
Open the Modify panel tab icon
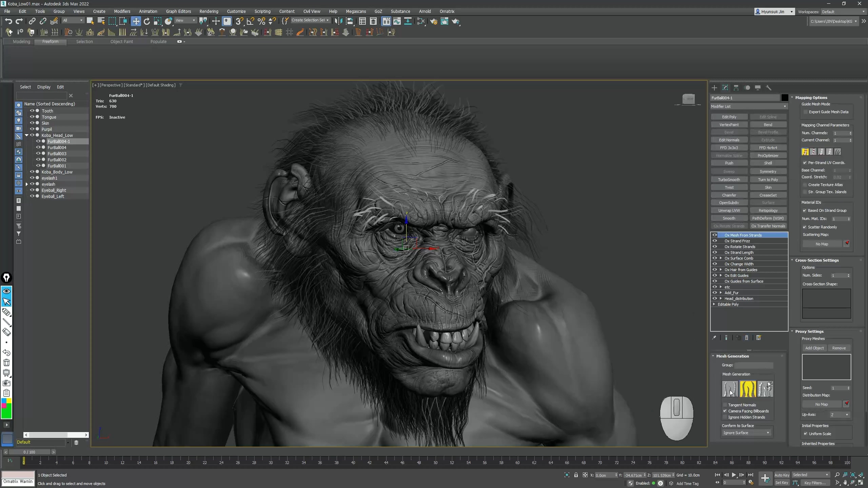(x=725, y=88)
